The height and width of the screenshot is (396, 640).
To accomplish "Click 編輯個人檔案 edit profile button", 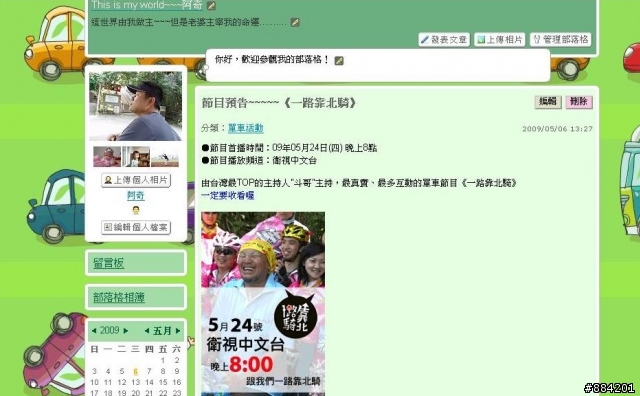I will tap(136, 227).
